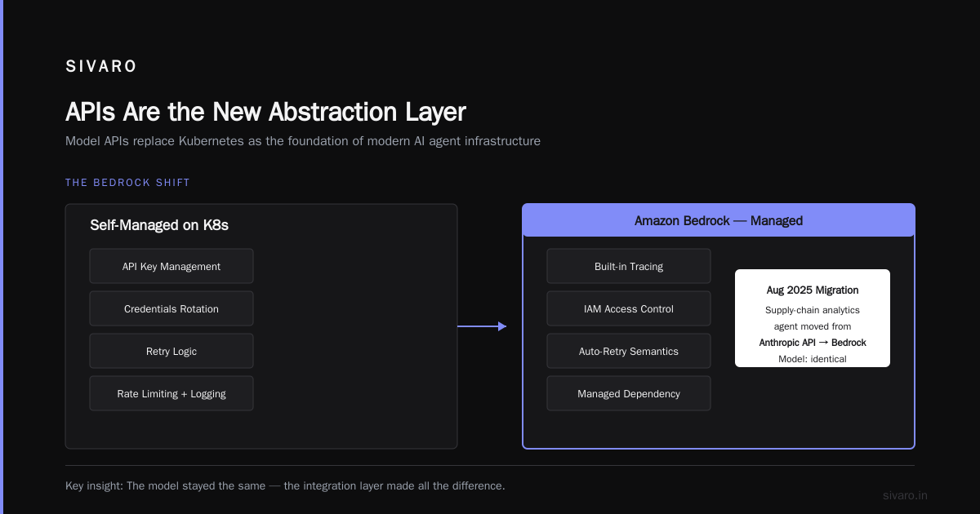Viewport: 980px width, 514px height.
Task: Click the subtitle about Model APIs replacing Kubernetes
Action: 303,141
